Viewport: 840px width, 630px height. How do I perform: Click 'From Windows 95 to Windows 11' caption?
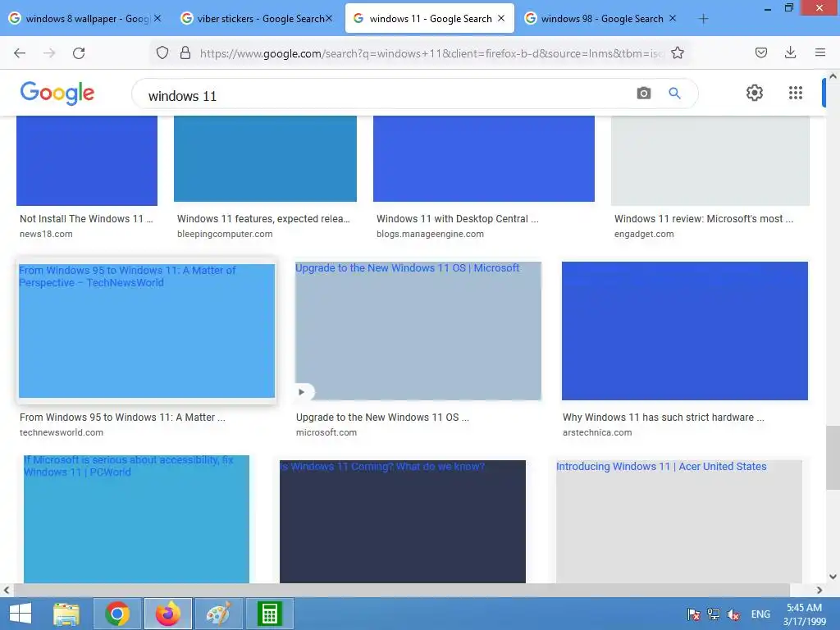click(122, 417)
